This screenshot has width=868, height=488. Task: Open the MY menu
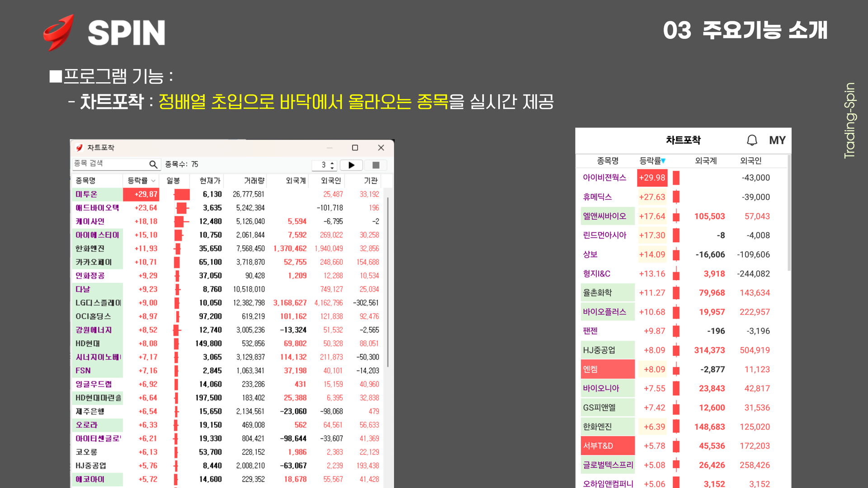point(777,140)
